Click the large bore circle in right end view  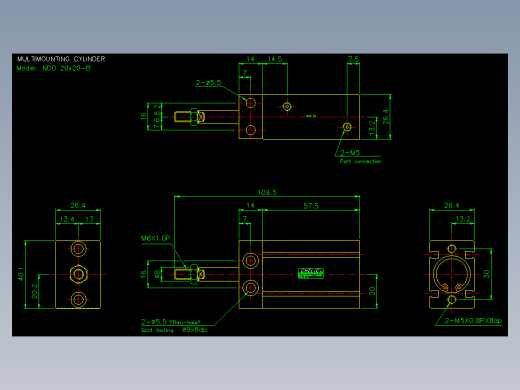(452, 274)
